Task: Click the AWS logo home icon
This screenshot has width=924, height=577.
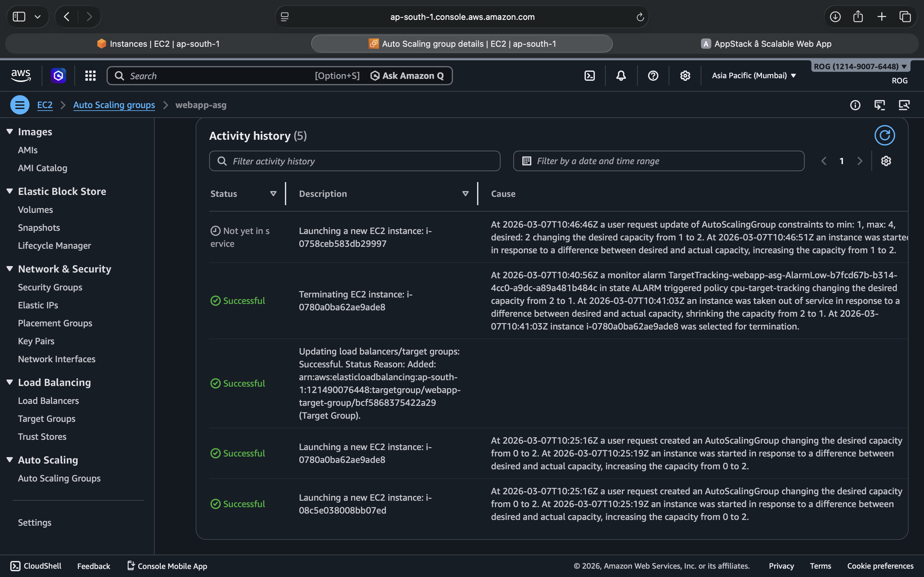Action: pos(21,75)
